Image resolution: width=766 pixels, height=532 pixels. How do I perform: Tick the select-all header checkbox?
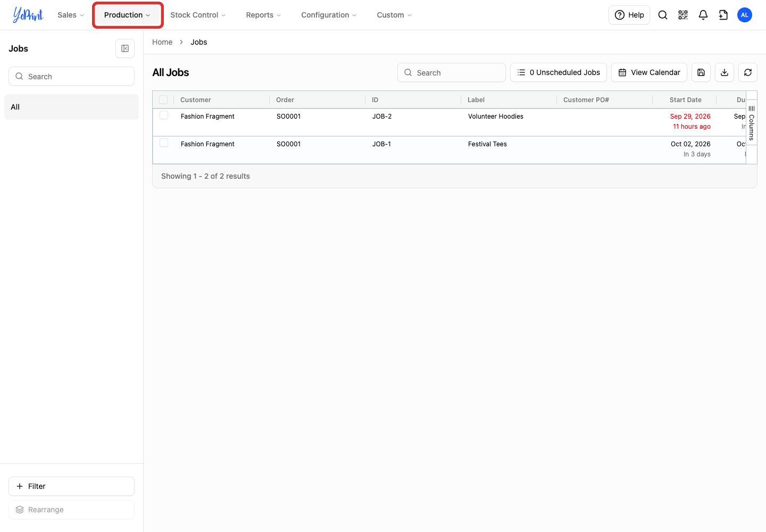click(163, 99)
